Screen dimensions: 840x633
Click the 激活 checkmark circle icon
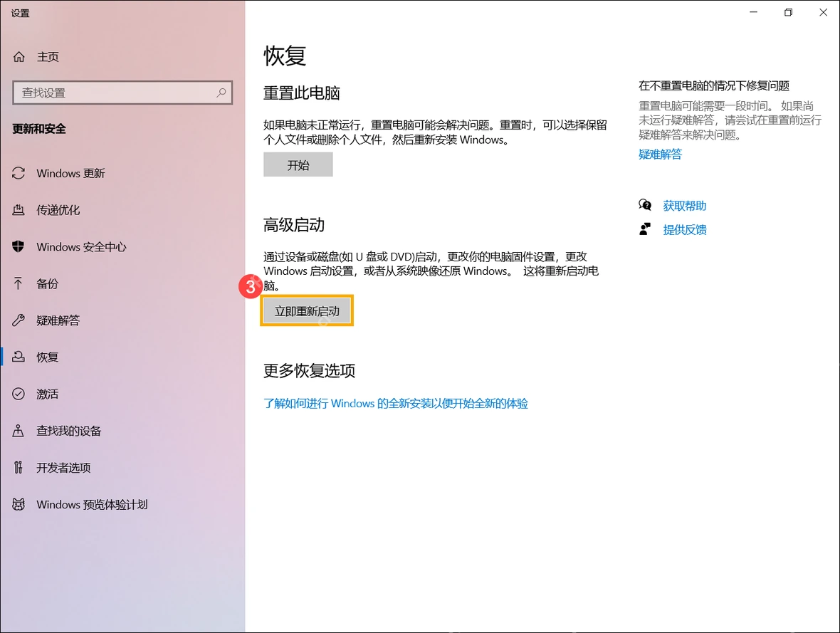(x=19, y=394)
